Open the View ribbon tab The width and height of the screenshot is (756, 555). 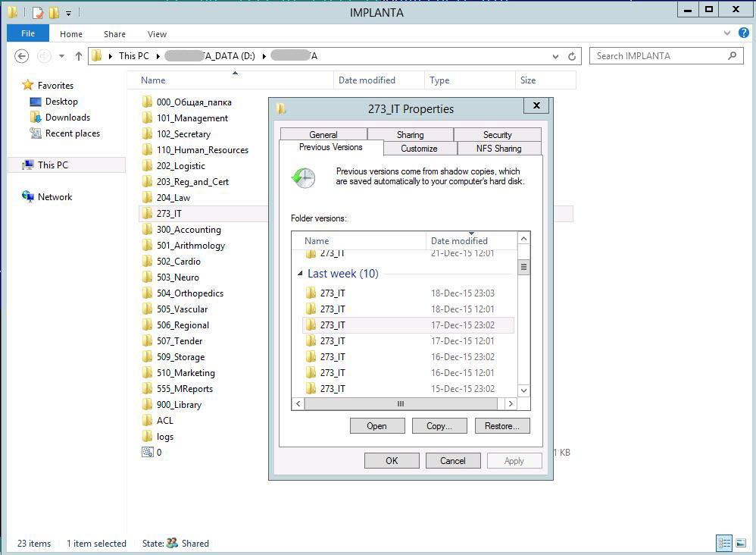coord(157,34)
